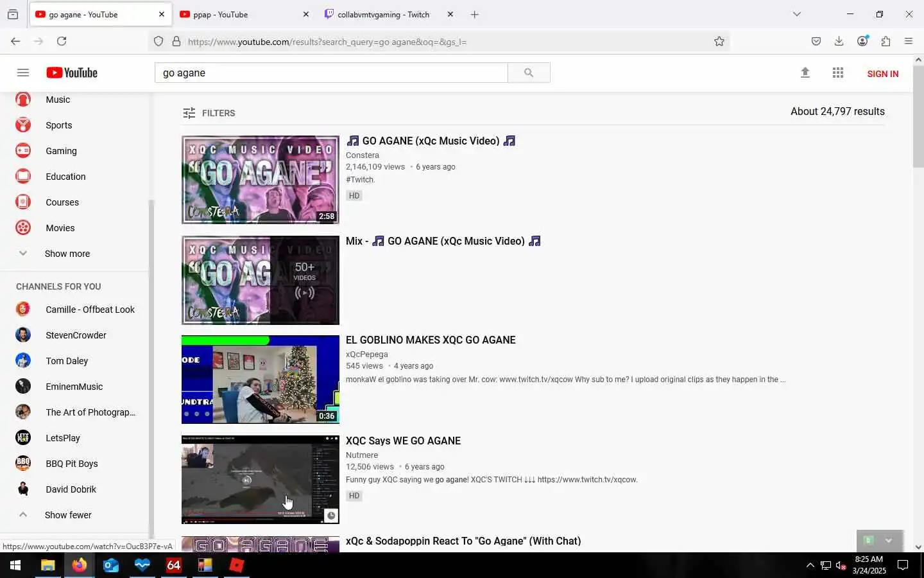Click the Movies category icon

tap(23, 228)
